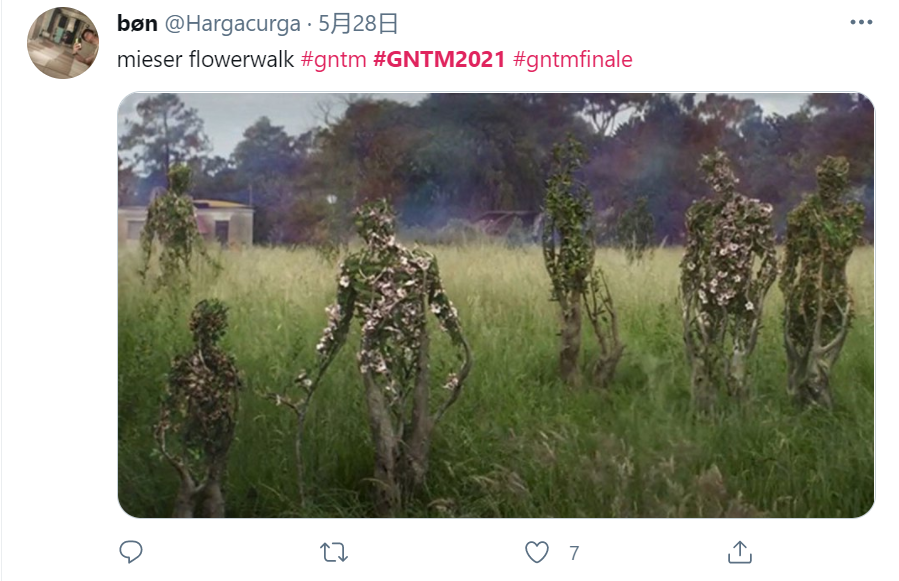
Task: Click the small dark figure in photo foreground
Action: coord(201,407)
